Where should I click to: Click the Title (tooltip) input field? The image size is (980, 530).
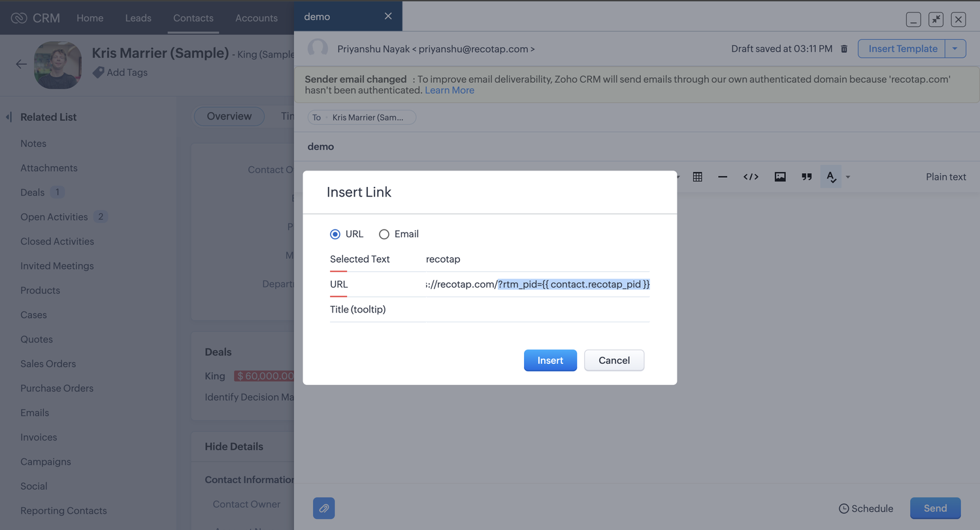pyautogui.click(x=537, y=309)
